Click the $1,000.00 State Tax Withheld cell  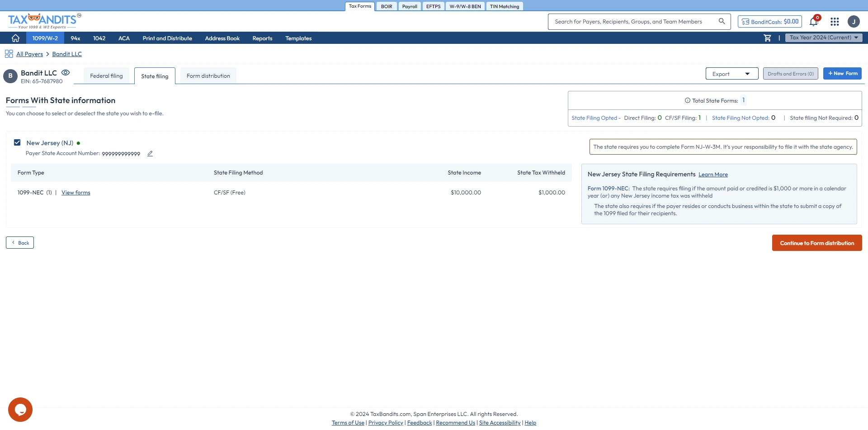point(552,193)
